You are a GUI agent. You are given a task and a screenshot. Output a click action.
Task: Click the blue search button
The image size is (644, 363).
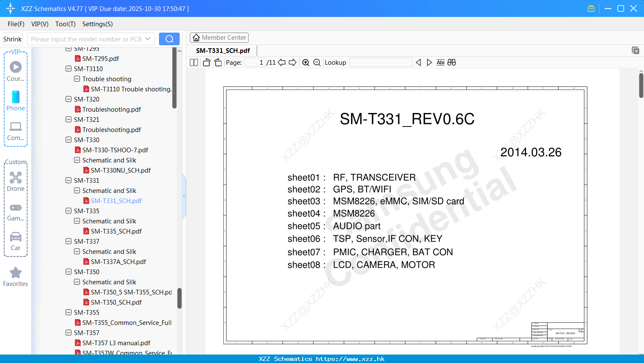(x=169, y=39)
